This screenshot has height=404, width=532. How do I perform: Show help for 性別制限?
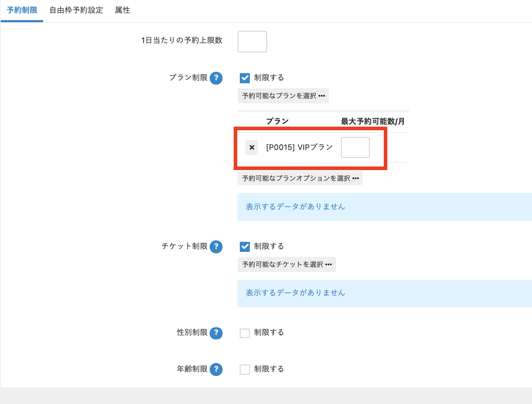pos(216,333)
